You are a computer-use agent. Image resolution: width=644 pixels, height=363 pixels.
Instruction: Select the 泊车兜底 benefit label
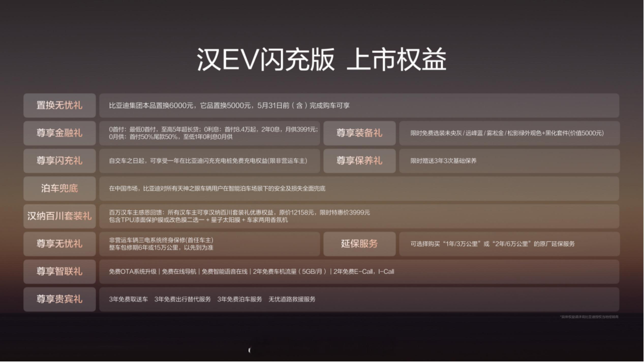pyautogui.click(x=59, y=188)
